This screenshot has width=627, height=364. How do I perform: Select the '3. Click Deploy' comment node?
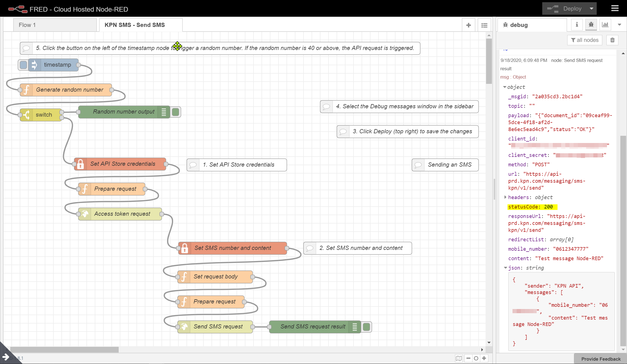point(408,131)
